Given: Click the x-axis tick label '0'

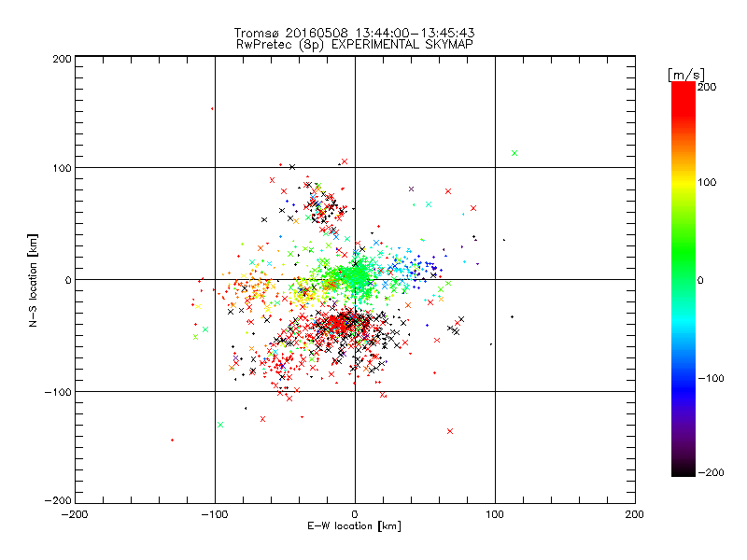Looking at the screenshot, I should (x=355, y=515).
